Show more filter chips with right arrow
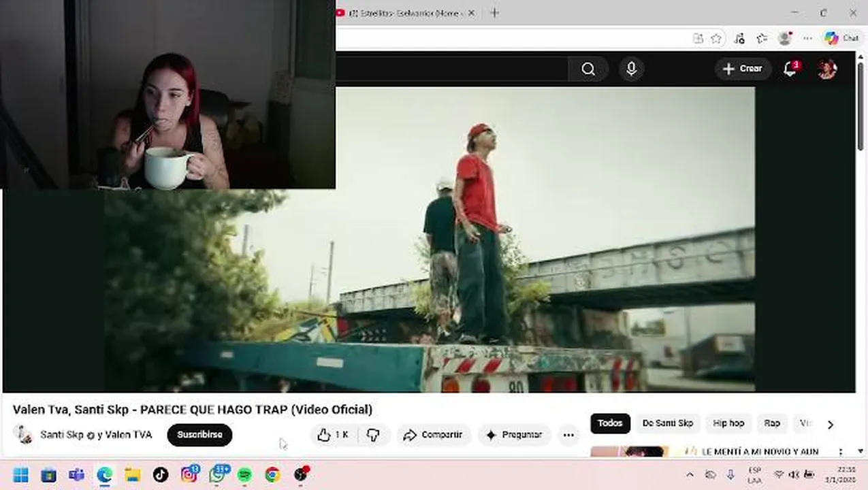This screenshot has width=868, height=490. tap(830, 424)
